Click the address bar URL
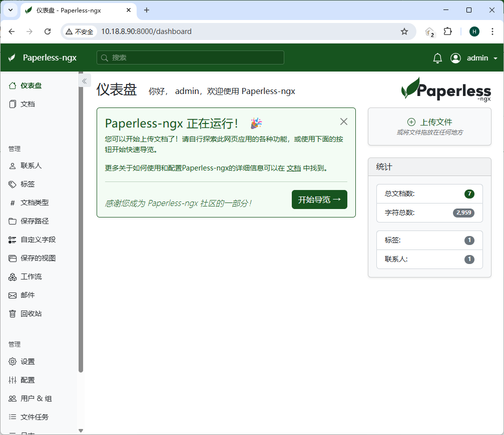This screenshot has height=435, width=504. [146, 31]
